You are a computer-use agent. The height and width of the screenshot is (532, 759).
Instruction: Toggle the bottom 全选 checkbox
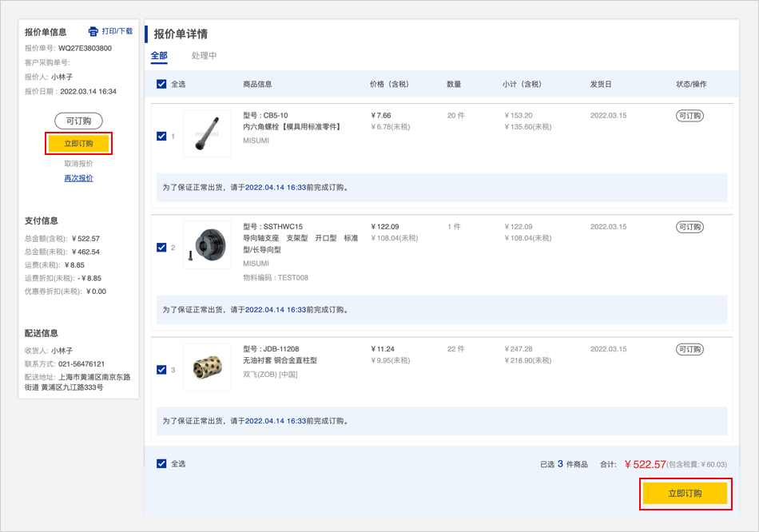162,463
